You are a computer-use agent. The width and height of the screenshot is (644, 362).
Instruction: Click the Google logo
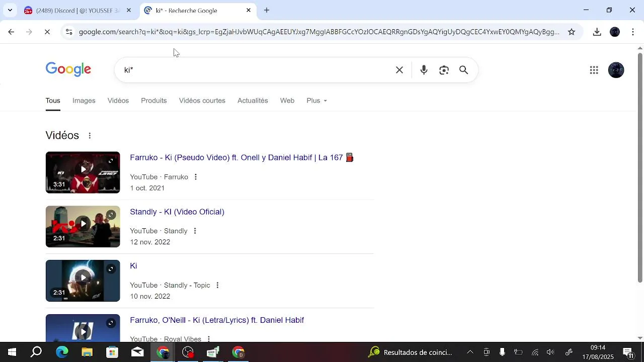pos(68,69)
